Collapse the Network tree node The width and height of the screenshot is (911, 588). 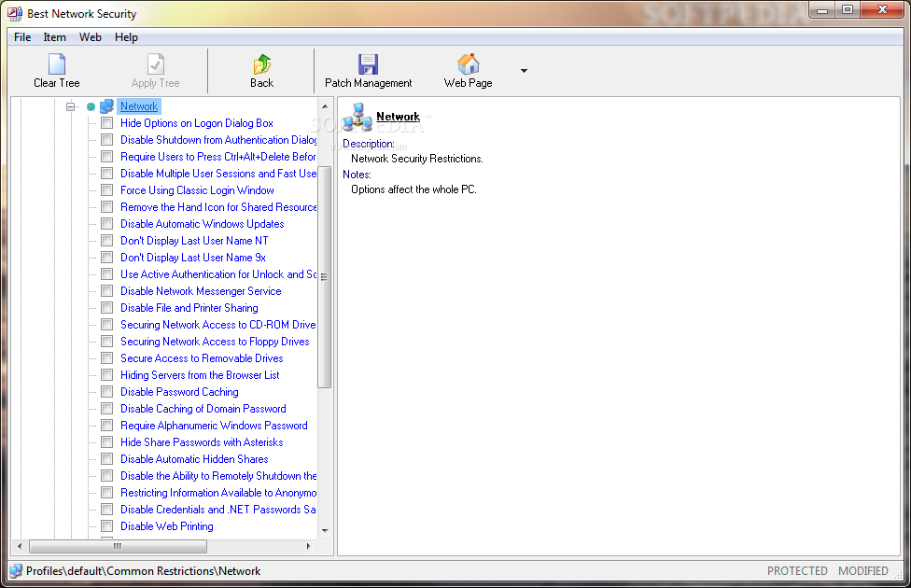[x=70, y=106]
